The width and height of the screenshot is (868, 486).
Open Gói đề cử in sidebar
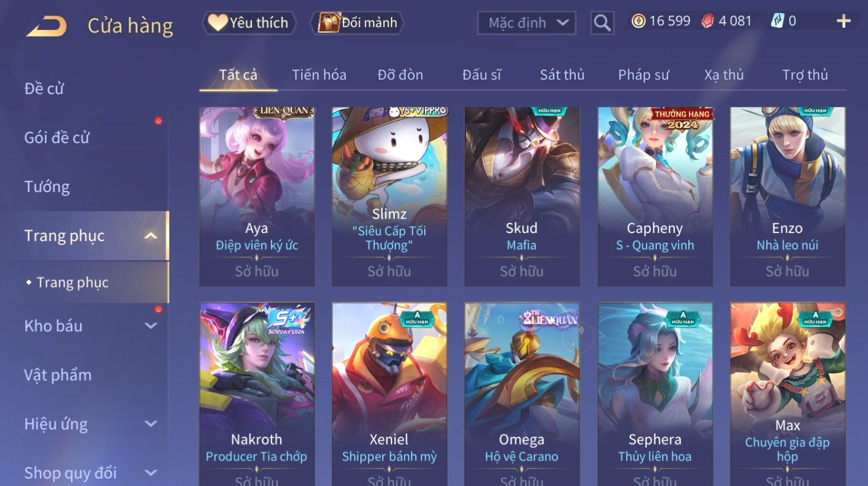pos(57,138)
